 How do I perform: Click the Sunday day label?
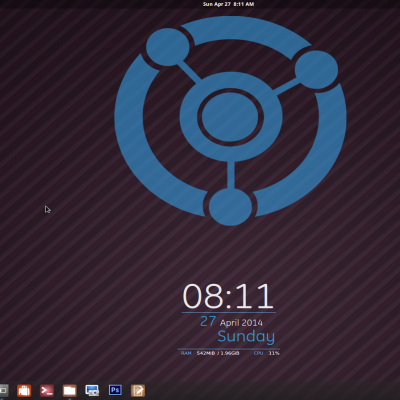click(x=246, y=336)
